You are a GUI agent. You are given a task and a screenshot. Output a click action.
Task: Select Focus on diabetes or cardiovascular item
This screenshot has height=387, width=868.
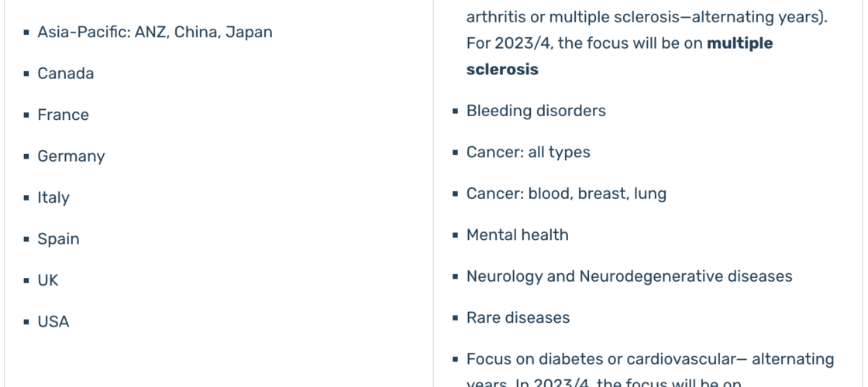coord(650,359)
